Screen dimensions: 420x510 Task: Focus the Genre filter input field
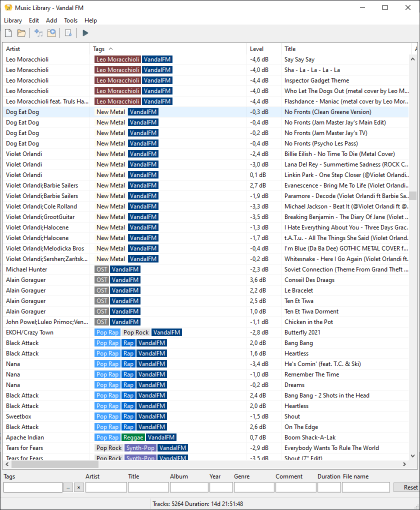coord(254,487)
